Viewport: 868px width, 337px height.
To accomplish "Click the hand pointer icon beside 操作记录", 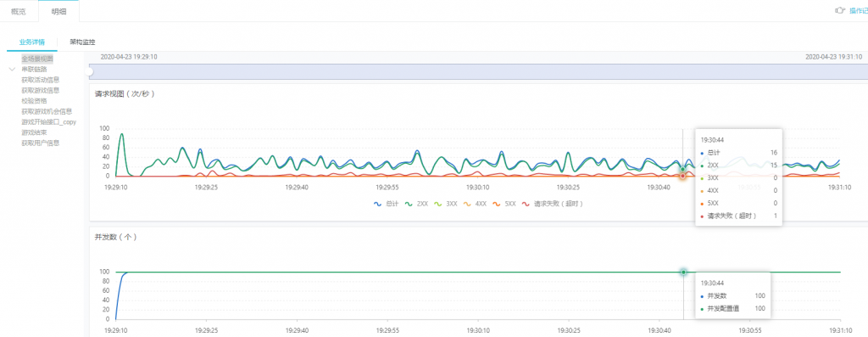I will [x=840, y=10].
